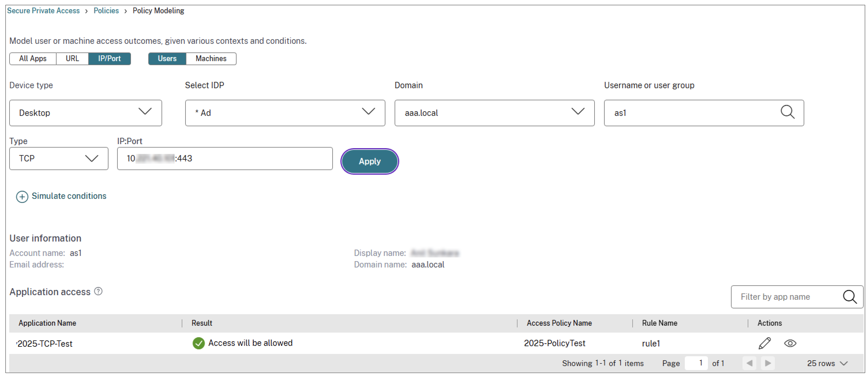Viewport: 868px width, 377px height.
Task: View rule1 details with the eye icon
Action: pos(790,343)
